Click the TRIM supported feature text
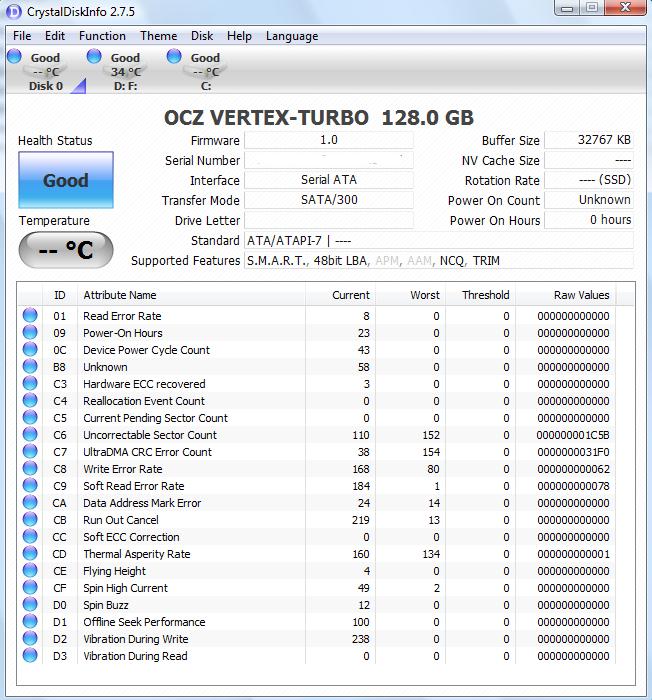652x700 pixels. click(486, 260)
